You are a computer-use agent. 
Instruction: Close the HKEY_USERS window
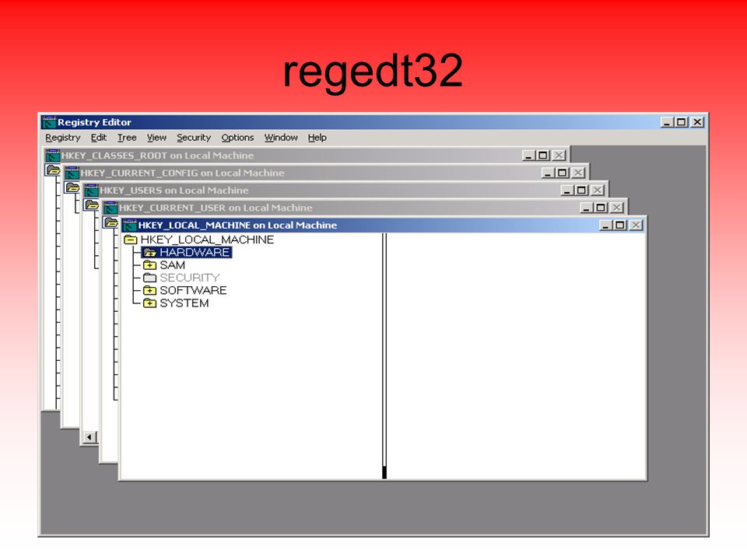(x=598, y=191)
